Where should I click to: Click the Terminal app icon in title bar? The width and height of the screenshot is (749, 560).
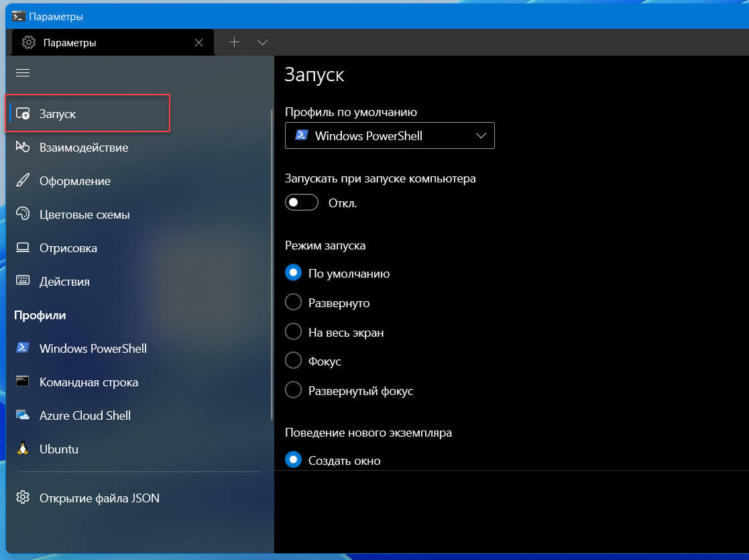click(18, 16)
